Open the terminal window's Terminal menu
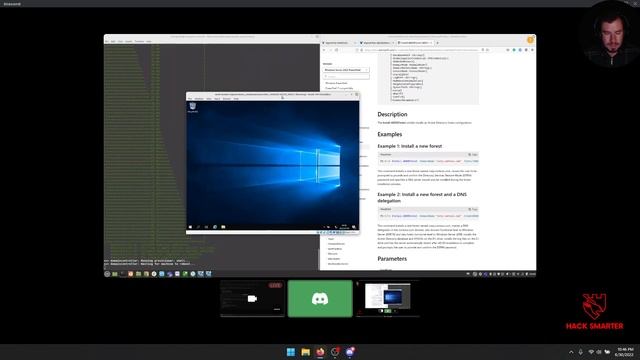This screenshot has width=640, height=360. 139,41
